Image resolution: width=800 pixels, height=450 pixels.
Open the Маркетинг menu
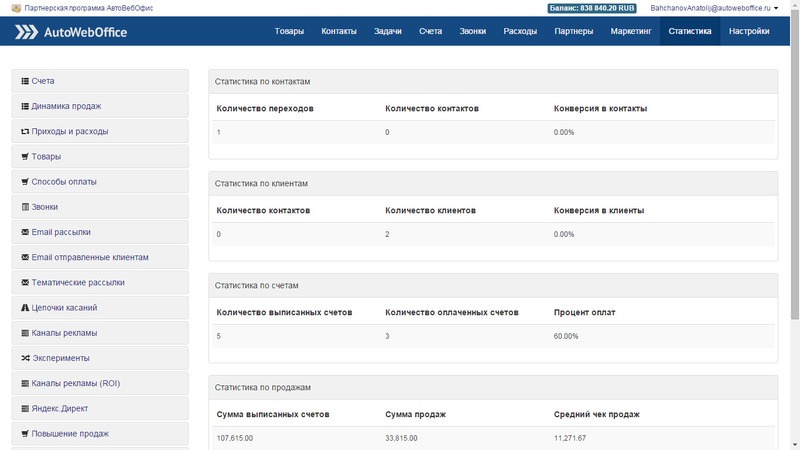[x=631, y=31]
